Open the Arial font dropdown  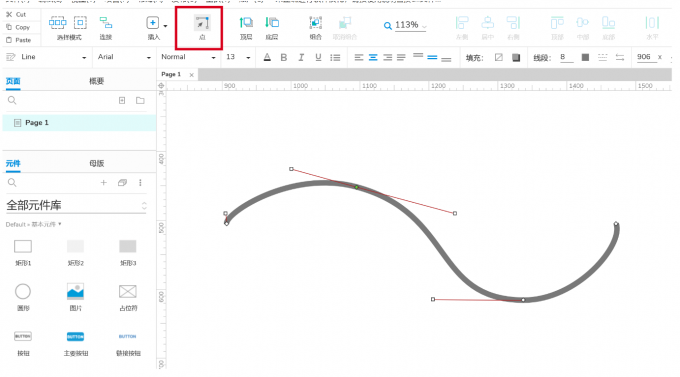point(124,57)
